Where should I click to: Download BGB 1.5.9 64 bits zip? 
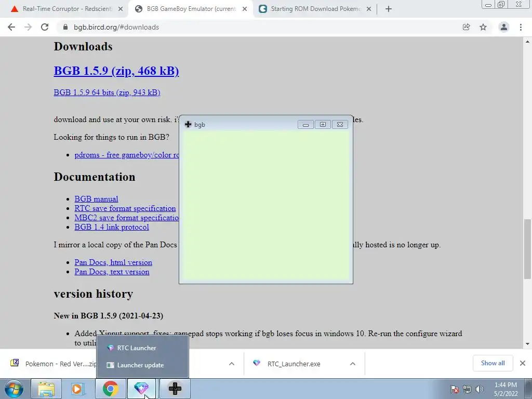[107, 92]
